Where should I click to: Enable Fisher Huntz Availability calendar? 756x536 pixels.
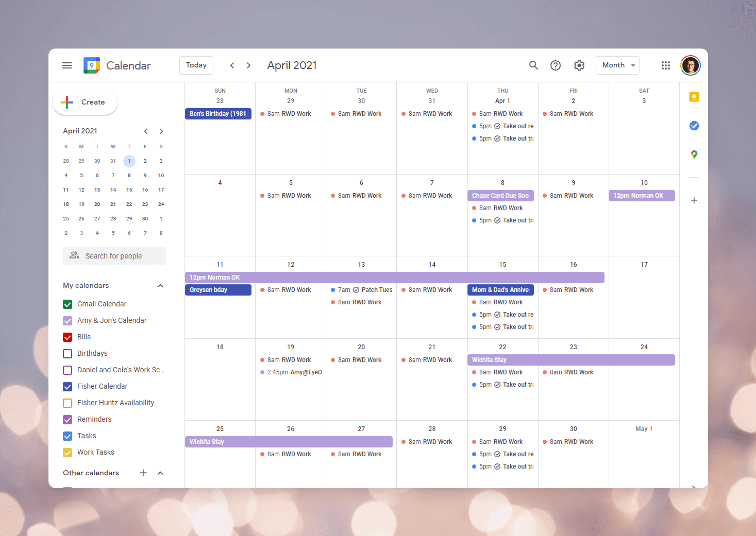point(68,403)
